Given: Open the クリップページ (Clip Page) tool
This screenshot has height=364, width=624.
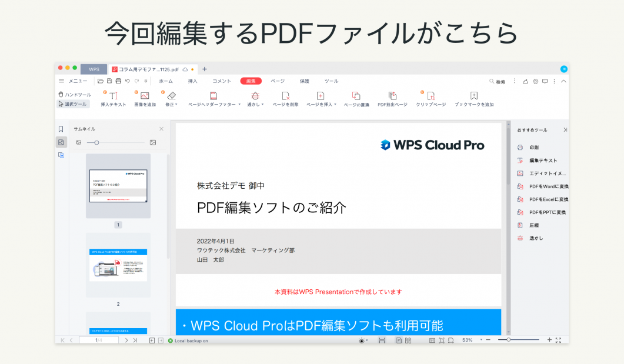Looking at the screenshot, I should coord(430,100).
